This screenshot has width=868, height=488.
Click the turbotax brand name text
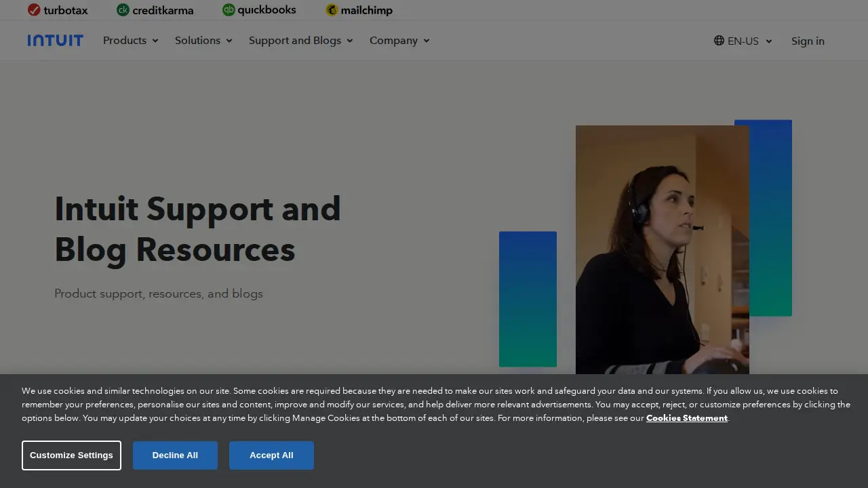point(66,10)
